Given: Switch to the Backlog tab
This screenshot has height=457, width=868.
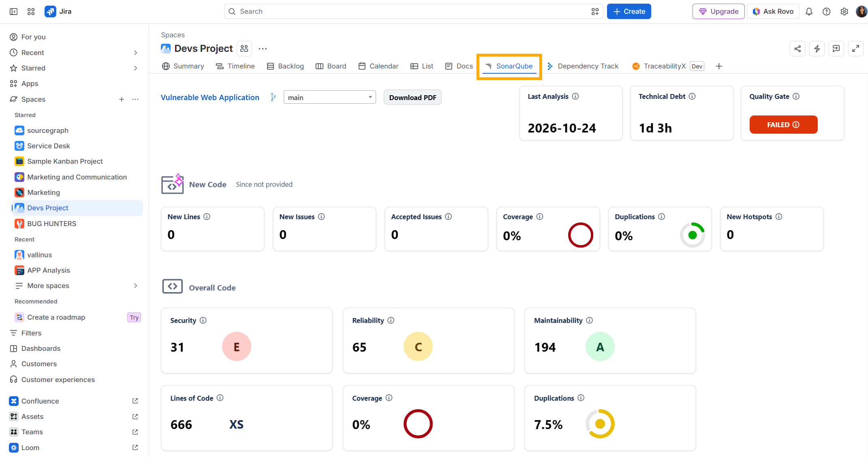Looking at the screenshot, I should tap(285, 66).
